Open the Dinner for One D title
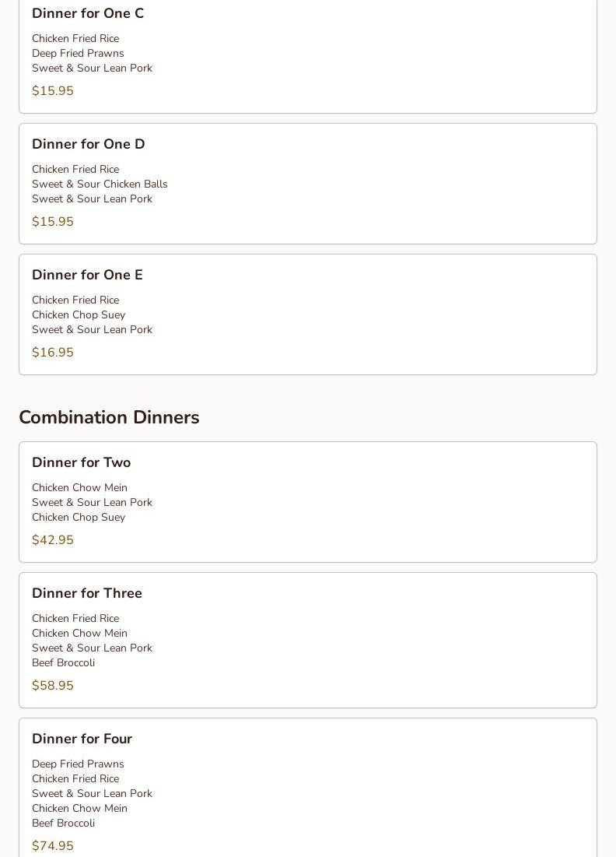Image resolution: width=616 pixels, height=857 pixels. pos(89,144)
